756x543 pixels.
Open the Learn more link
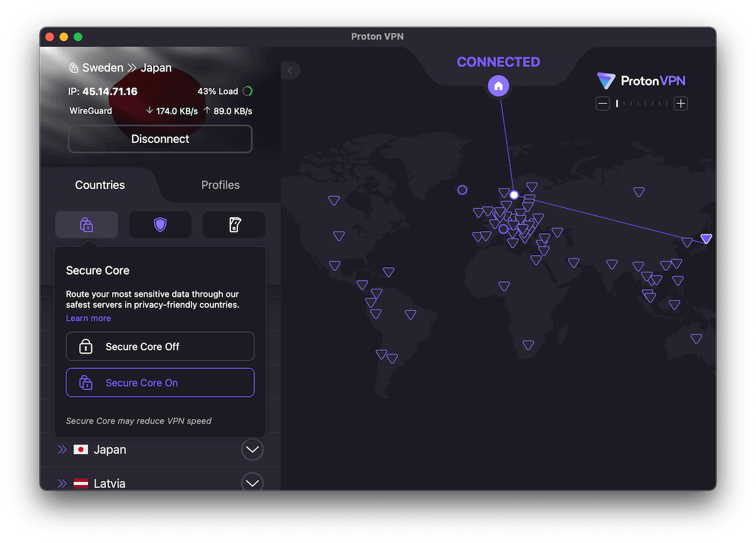(x=88, y=318)
